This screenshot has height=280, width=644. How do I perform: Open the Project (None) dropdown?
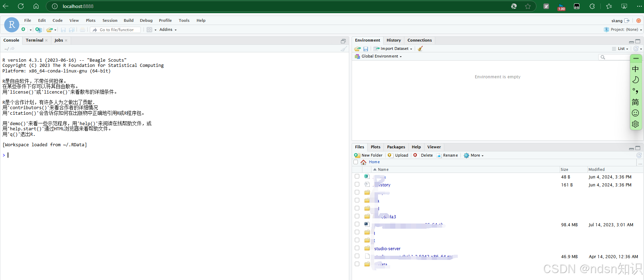(623, 30)
